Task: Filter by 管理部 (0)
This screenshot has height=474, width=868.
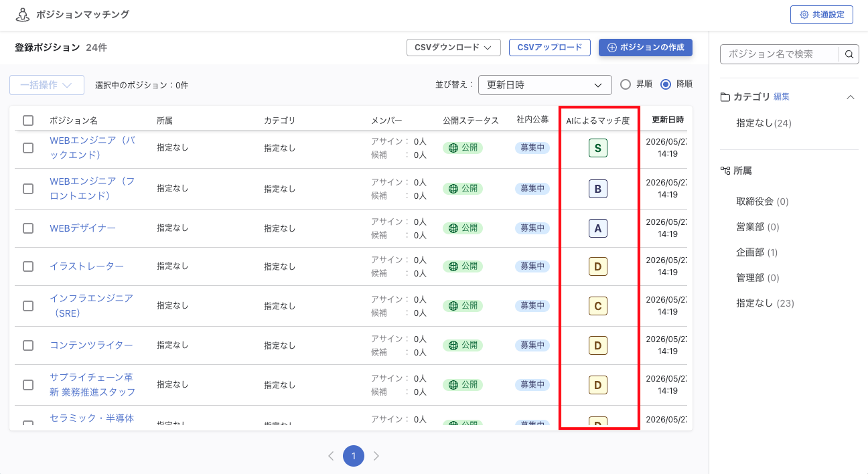Action: coord(757,278)
